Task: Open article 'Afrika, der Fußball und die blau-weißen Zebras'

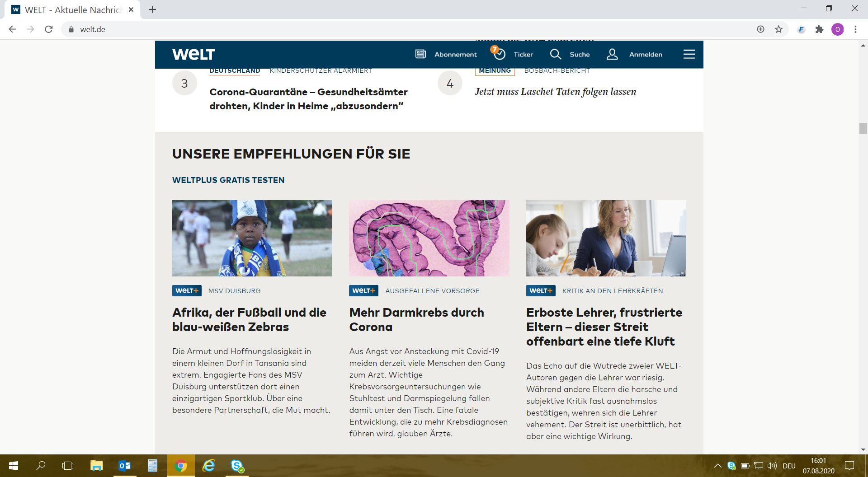Action: pyautogui.click(x=249, y=320)
